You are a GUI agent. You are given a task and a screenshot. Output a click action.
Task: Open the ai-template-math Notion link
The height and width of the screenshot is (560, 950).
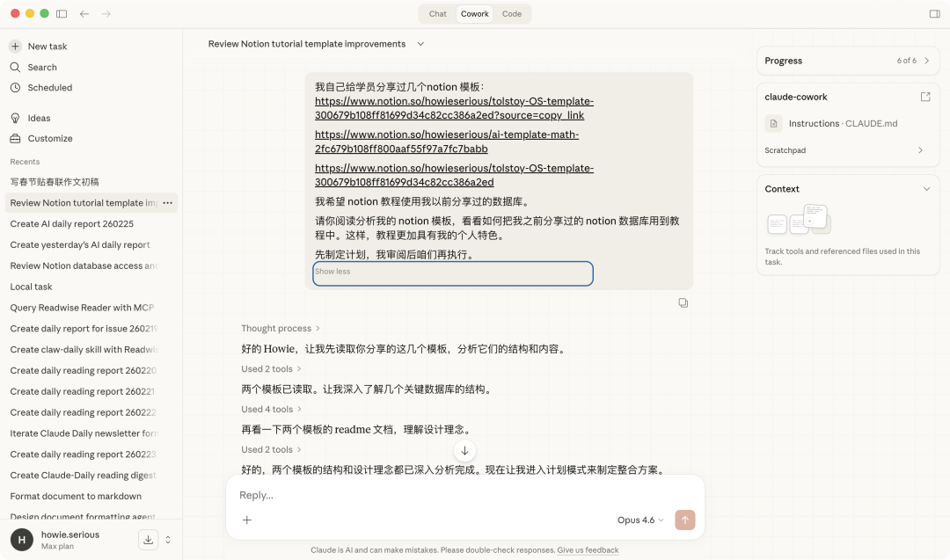(x=447, y=142)
